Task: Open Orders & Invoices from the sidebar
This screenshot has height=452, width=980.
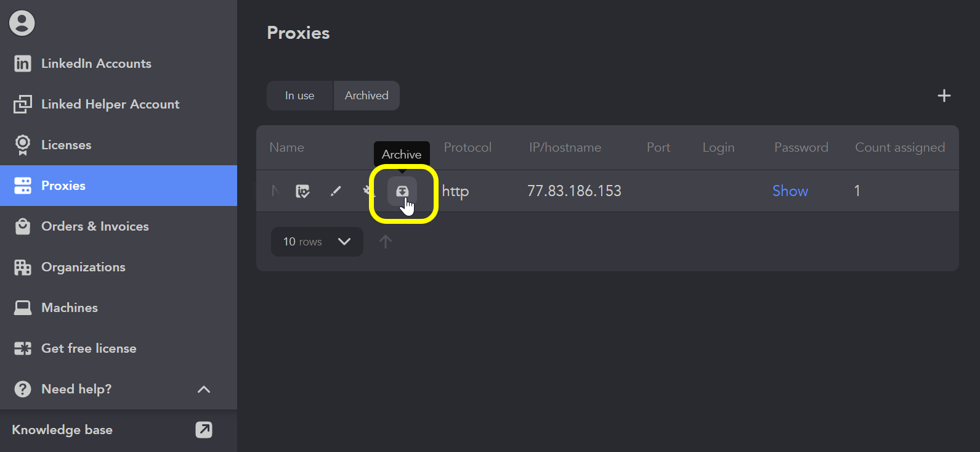Action: (x=95, y=226)
